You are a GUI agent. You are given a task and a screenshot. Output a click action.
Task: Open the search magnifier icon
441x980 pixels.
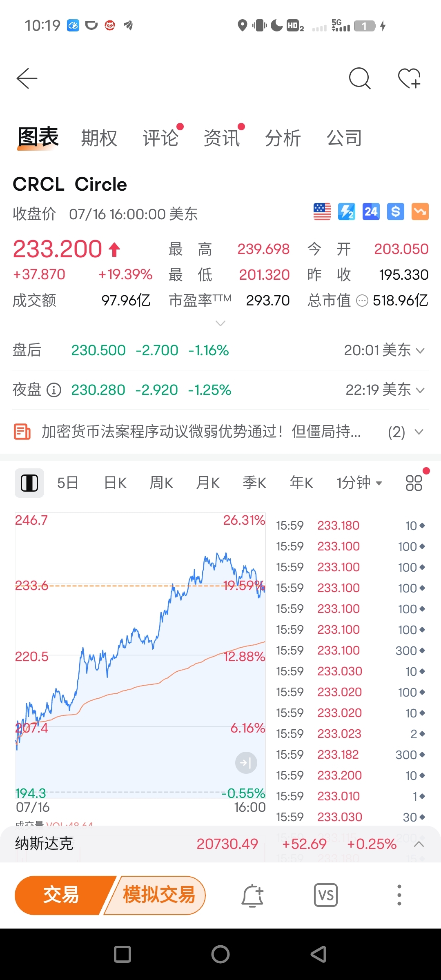tap(360, 78)
